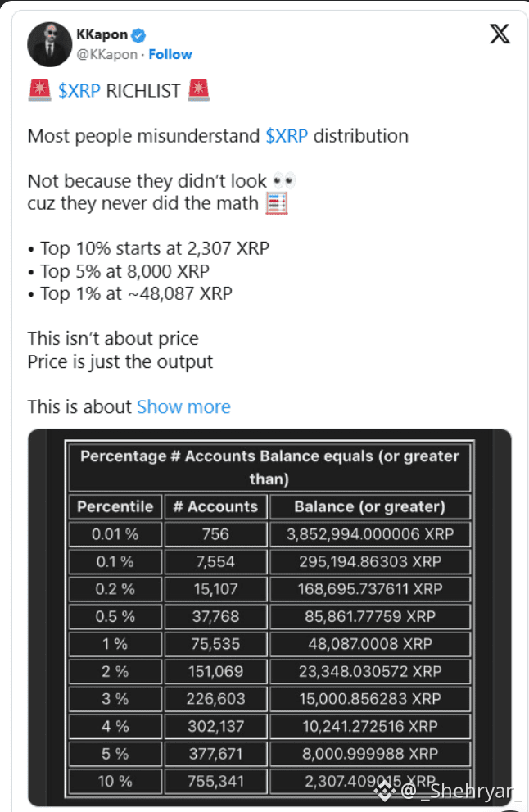Click $XRP cashtag before 'distribution'
The width and height of the screenshot is (529, 812).
pos(287,136)
